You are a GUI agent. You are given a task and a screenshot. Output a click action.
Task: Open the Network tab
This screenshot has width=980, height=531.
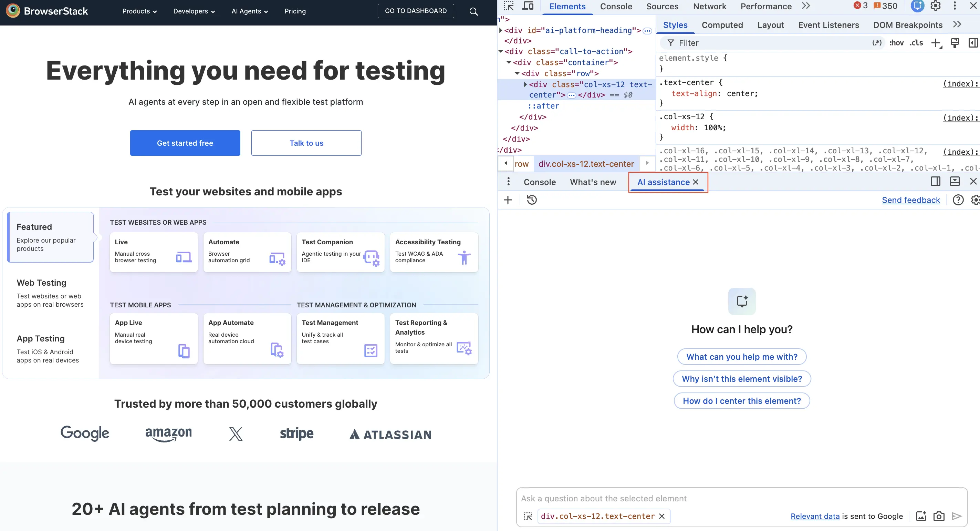tap(709, 7)
